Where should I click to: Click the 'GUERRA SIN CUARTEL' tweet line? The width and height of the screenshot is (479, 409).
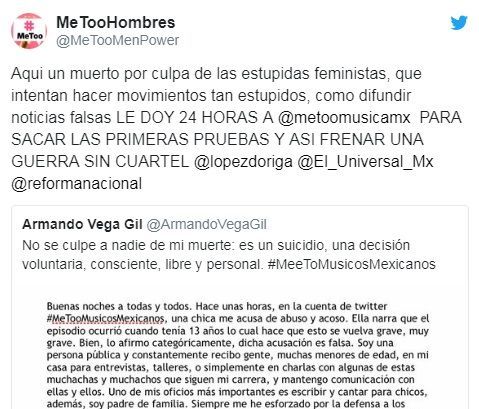pyautogui.click(x=222, y=162)
